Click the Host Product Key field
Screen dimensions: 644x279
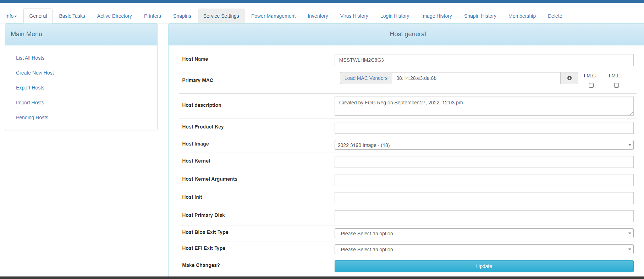coord(484,128)
